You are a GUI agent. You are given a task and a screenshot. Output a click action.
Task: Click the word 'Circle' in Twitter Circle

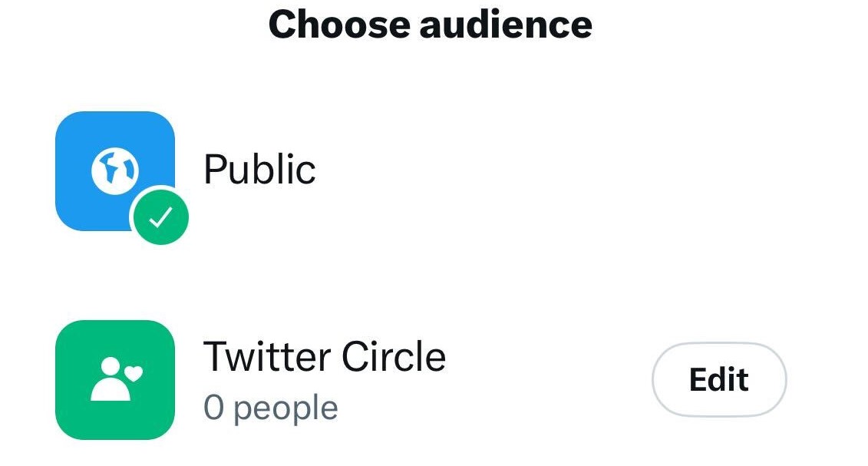point(394,357)
